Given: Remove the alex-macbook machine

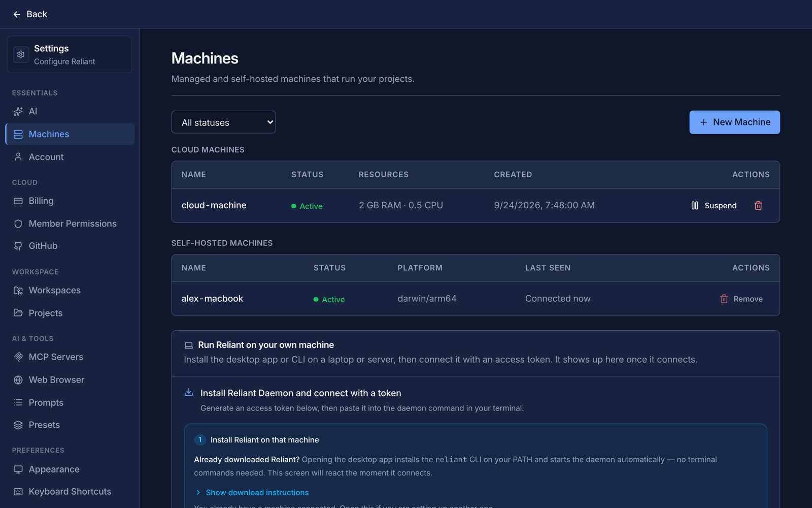Looking at the screenshot, I should pos(741,299).
